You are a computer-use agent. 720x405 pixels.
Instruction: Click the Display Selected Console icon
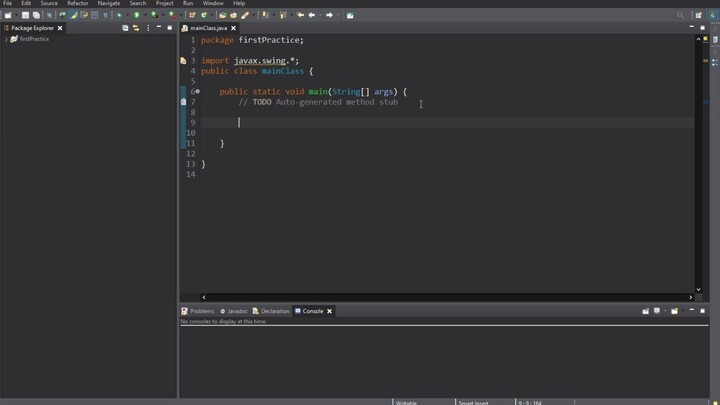[657, 311]
